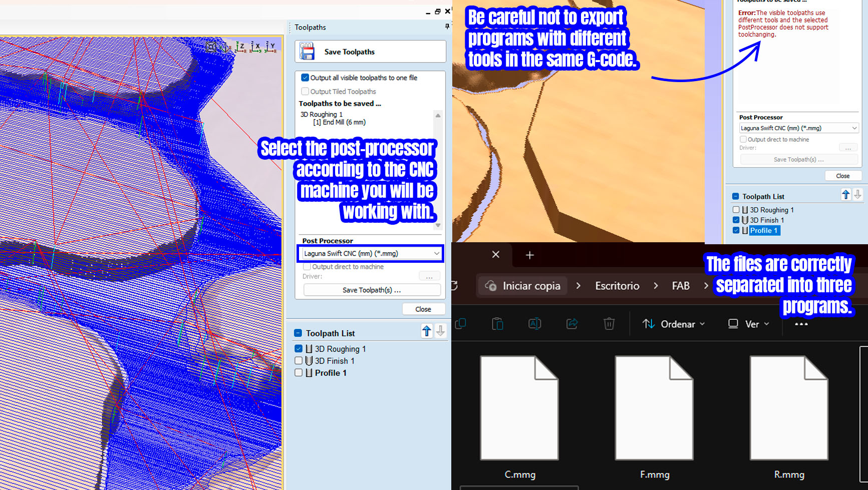Expand chevron after Escritorio breadcrumb
Screen dimensions: 868x490
tap(656, 286)
